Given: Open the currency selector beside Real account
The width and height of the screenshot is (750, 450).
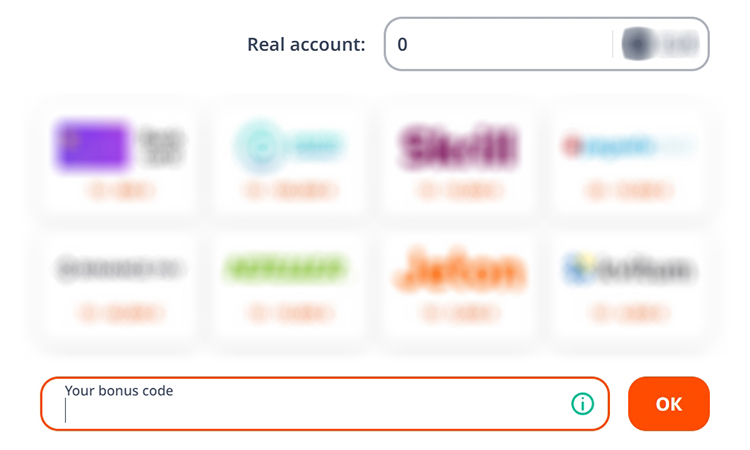Looking at the screenshot, I should tap(660, 44).
